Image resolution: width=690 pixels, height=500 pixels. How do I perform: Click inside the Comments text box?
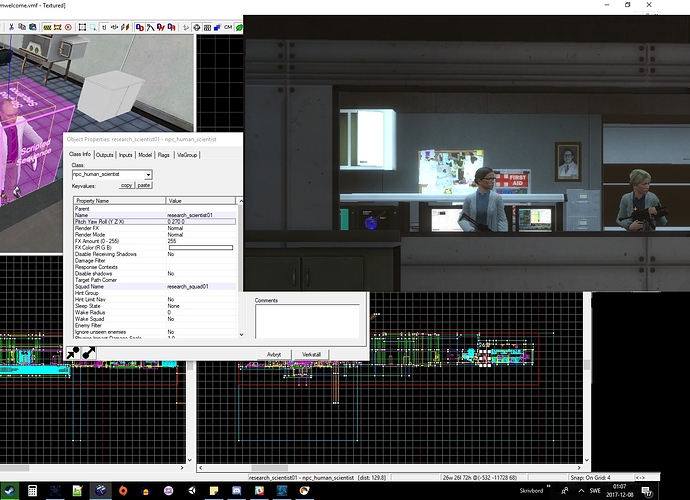[307, 321]
